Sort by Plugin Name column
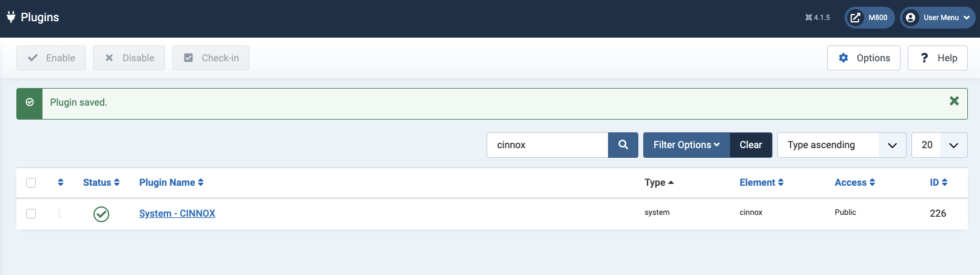 coord(171,182)
